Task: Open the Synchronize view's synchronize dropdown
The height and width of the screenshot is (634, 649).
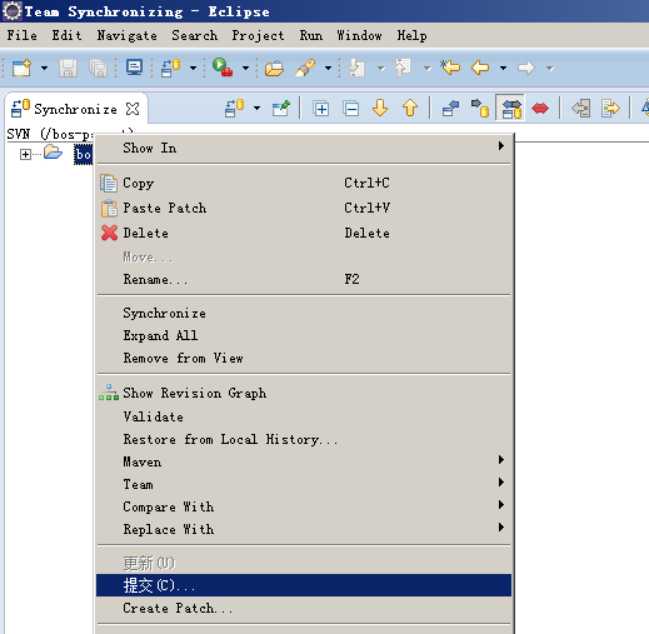Action: (257, 108)
